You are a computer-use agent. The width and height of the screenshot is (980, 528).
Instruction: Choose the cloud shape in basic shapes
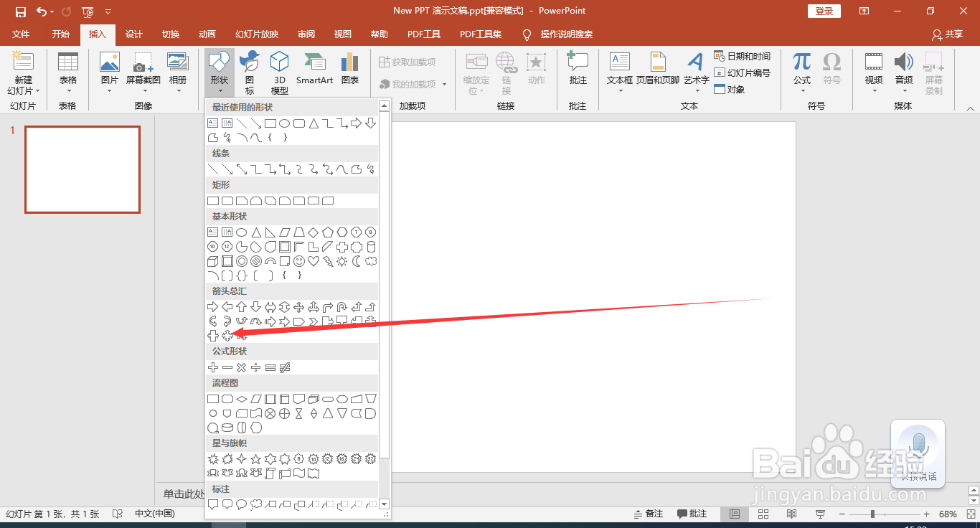click(x=371, y=261)
